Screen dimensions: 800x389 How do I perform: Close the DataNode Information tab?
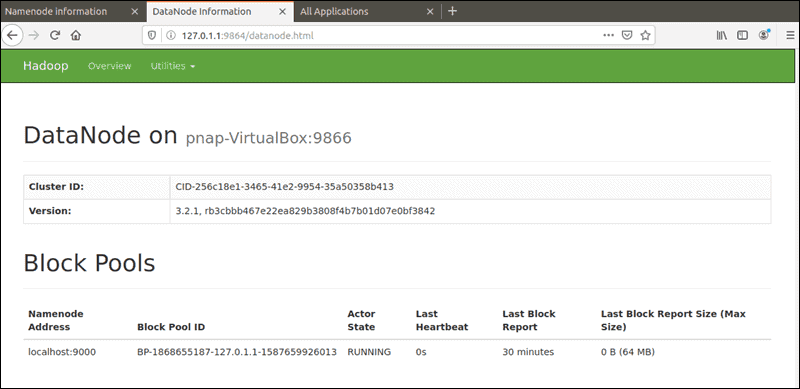[x=282, y=11]
